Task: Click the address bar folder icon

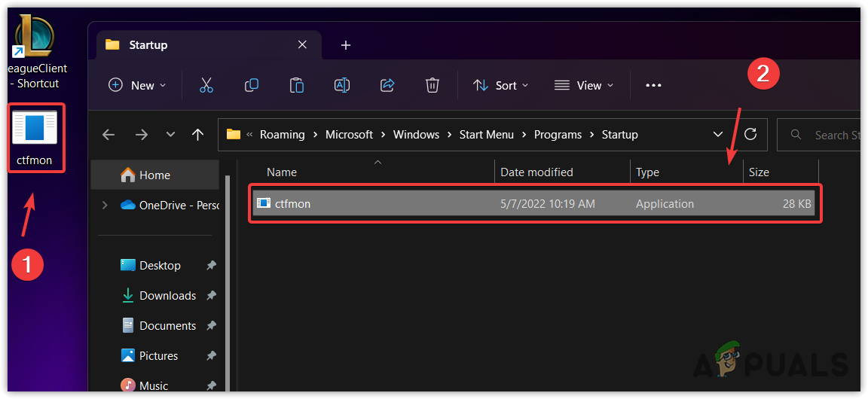Action: coord(234,135)
